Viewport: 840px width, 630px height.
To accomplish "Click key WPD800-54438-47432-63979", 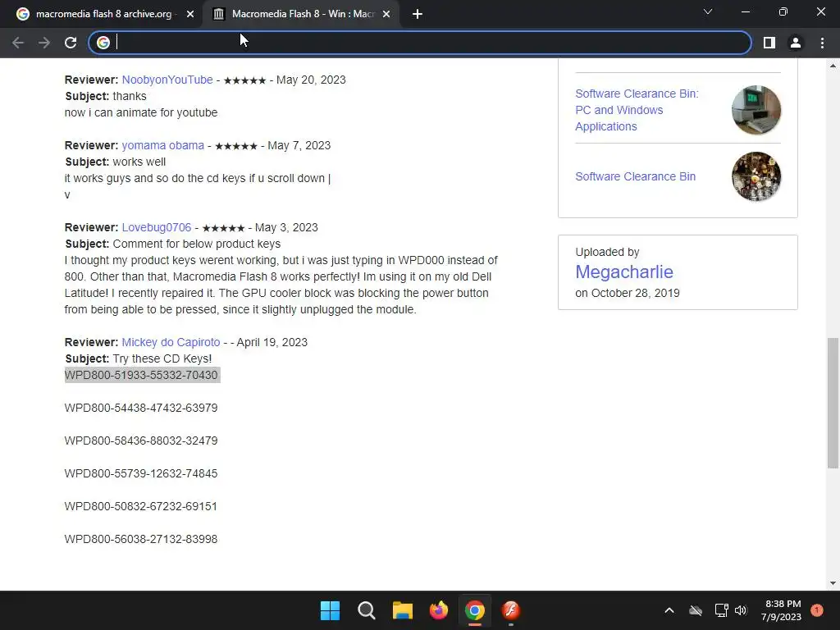I will click(141, 409).
